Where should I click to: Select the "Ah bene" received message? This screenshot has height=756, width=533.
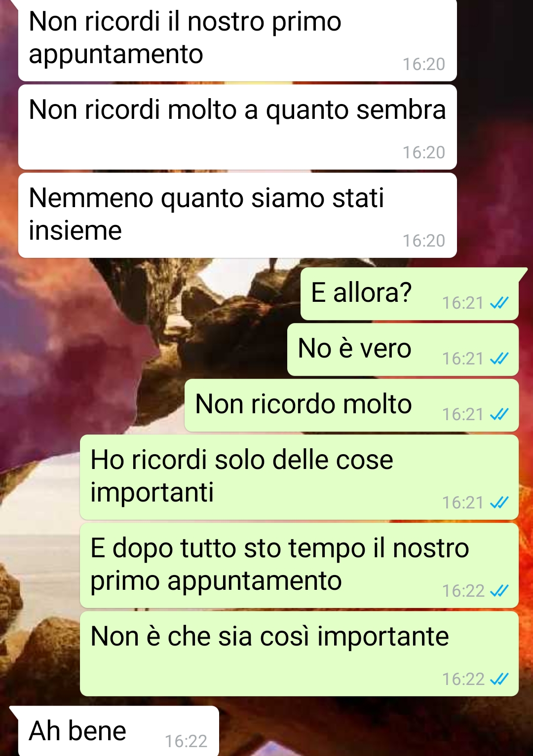pyautogui.click(x=114, y=731)
